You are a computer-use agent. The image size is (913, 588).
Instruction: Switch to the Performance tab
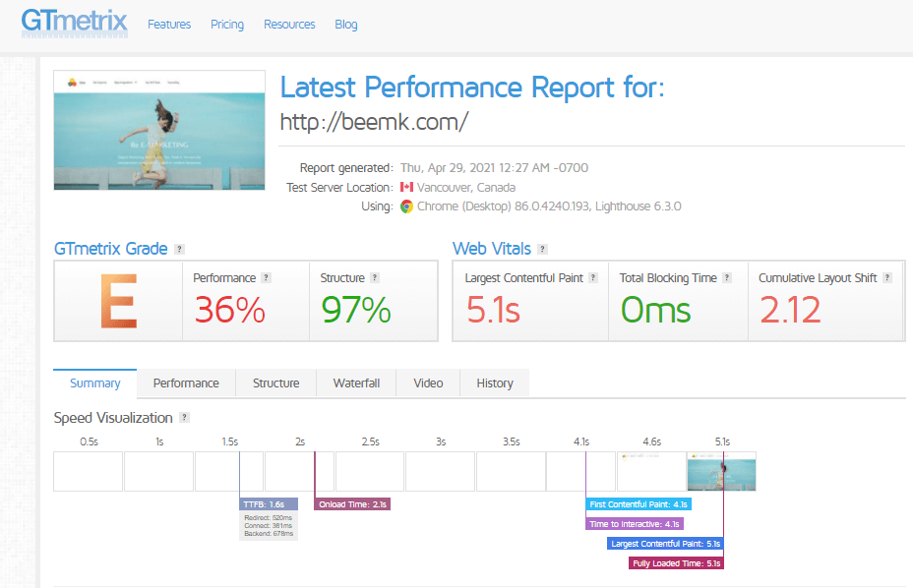click(x=186, y=383)
